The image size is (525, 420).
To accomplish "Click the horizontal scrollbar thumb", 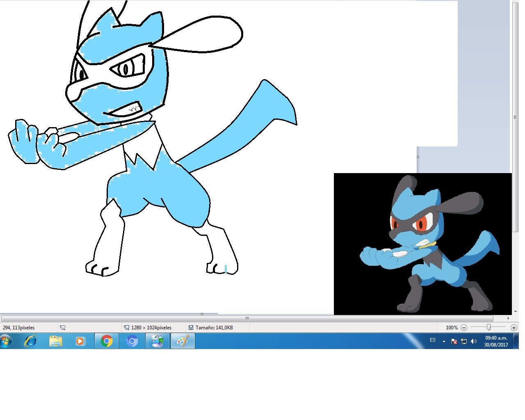I will [247, 318].
